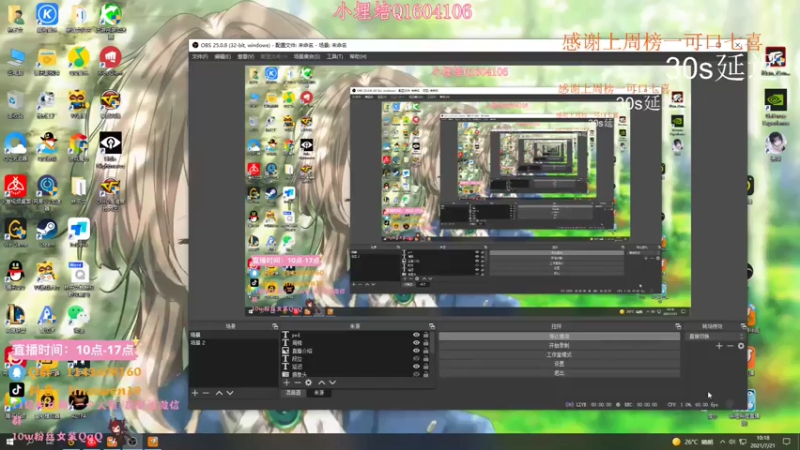Screen dimensions: 800x450
Task: Open source properties gear icon
Action: tap(308, 383)
